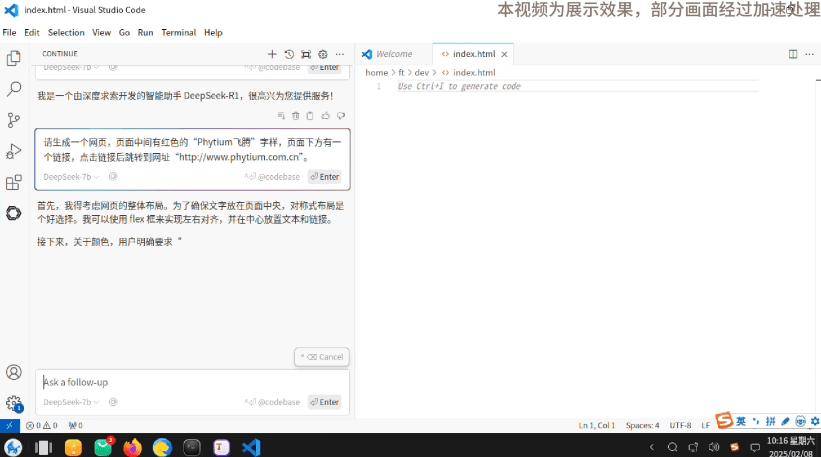821x457 pixels.
Task: Open the Selection menu
Action: click(x=66, y=32)
